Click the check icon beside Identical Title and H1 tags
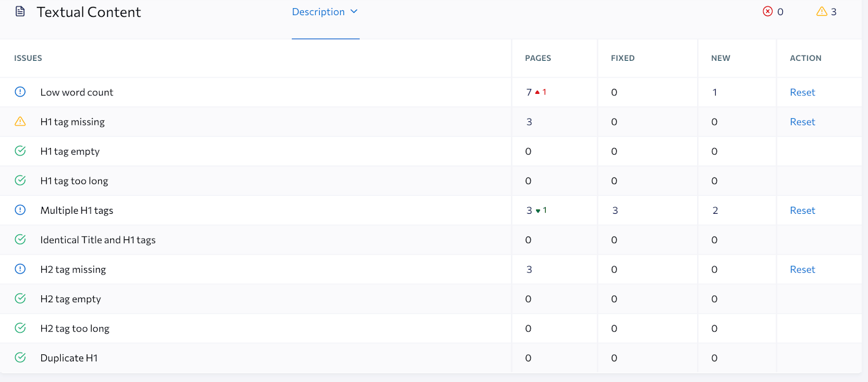 click(x=20, y=239)
